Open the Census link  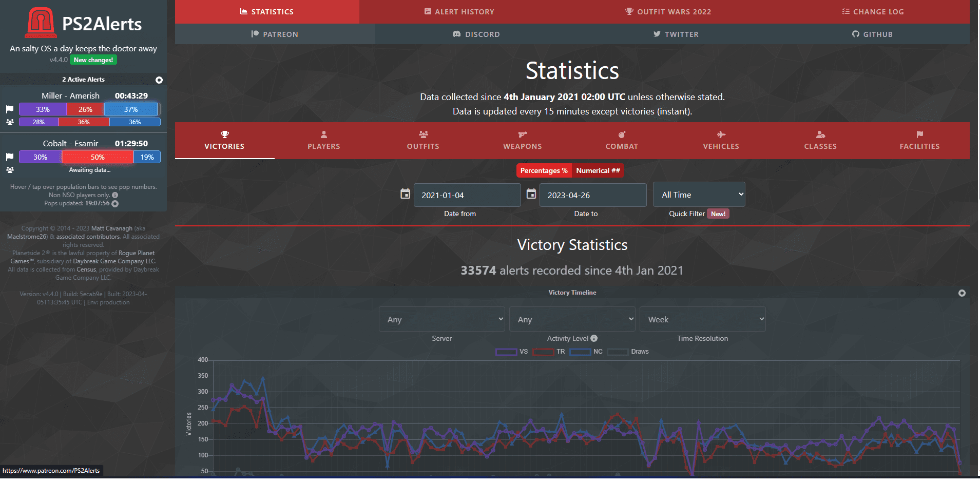86,269
